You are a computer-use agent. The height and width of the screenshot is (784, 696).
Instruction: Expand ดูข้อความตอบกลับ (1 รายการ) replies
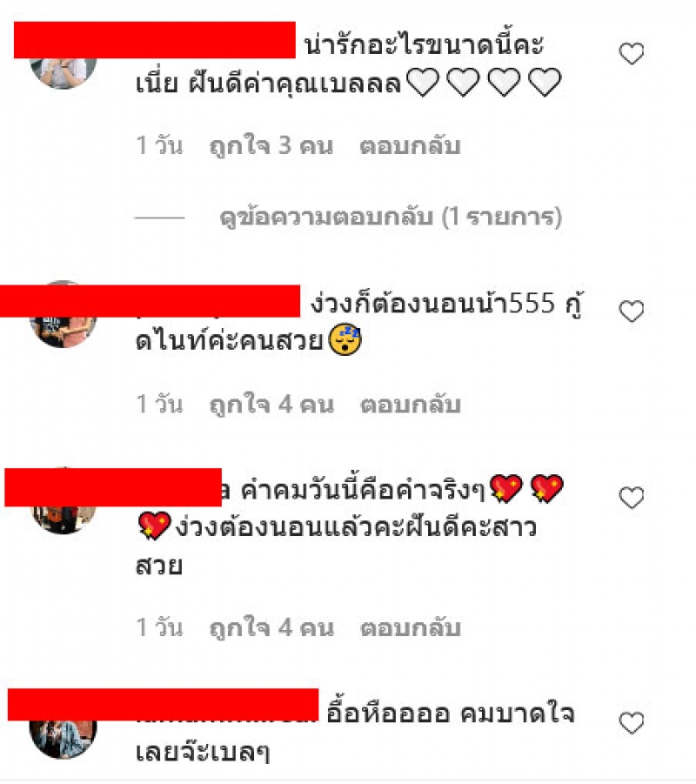tap(391, 217)
